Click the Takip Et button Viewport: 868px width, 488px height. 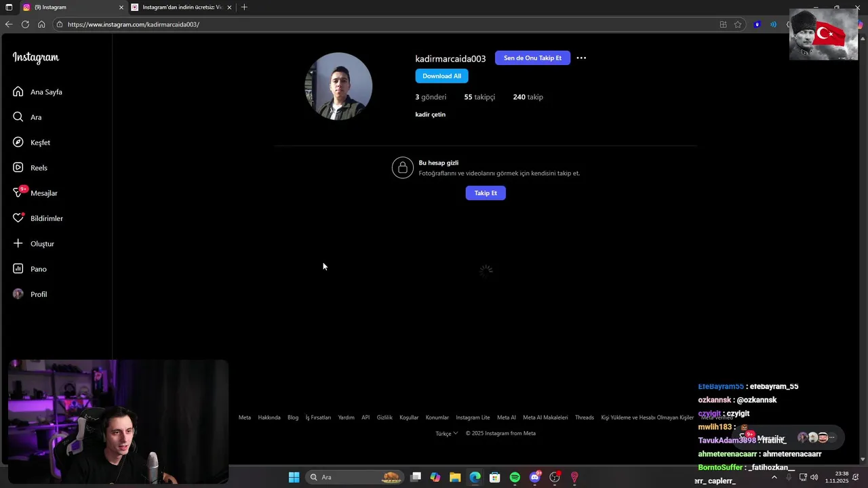[486, 193]
